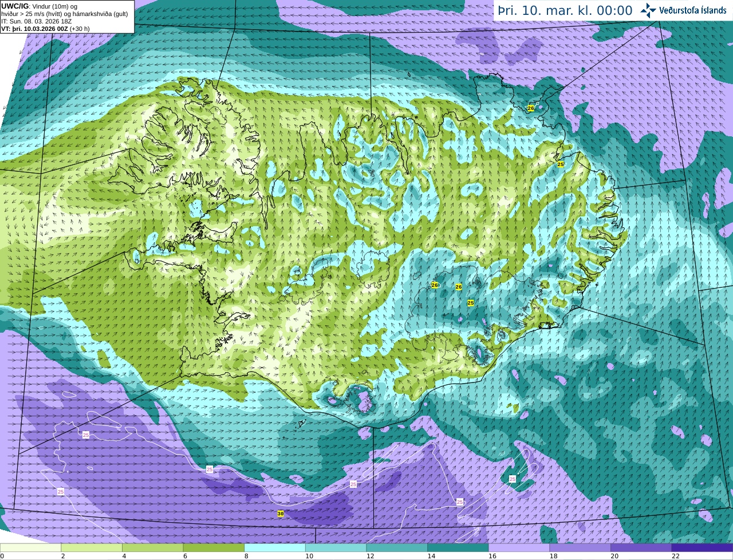The width and height of the screenshot is (733, 560).
Task: Click the legend scale label "0"
Action: [2, 556]
